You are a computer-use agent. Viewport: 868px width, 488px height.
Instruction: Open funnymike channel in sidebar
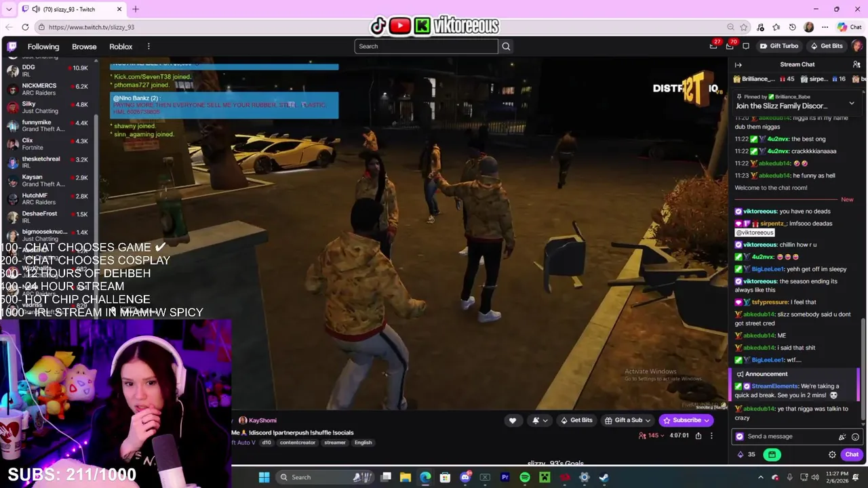(47, 125)
